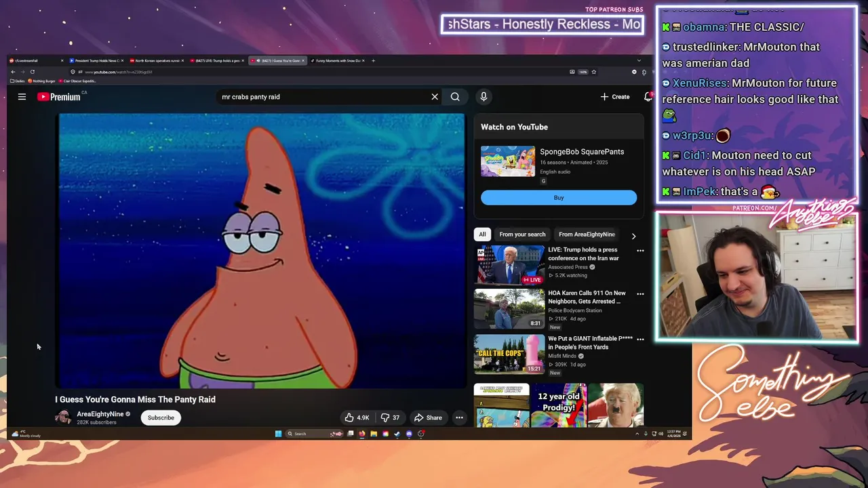Open browser zoom level indicator 160%
The width and height of the screenshot is (868, 488).
[582, 72]
